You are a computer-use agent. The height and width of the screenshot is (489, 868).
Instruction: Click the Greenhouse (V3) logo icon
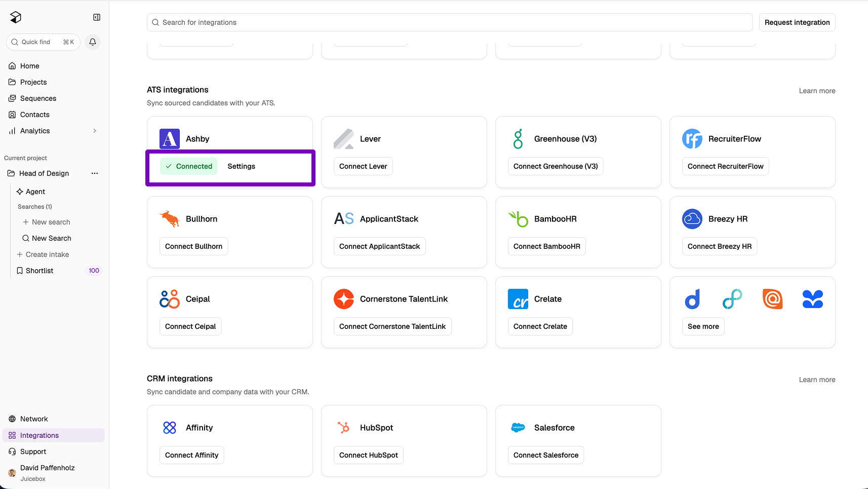point(518,139)
